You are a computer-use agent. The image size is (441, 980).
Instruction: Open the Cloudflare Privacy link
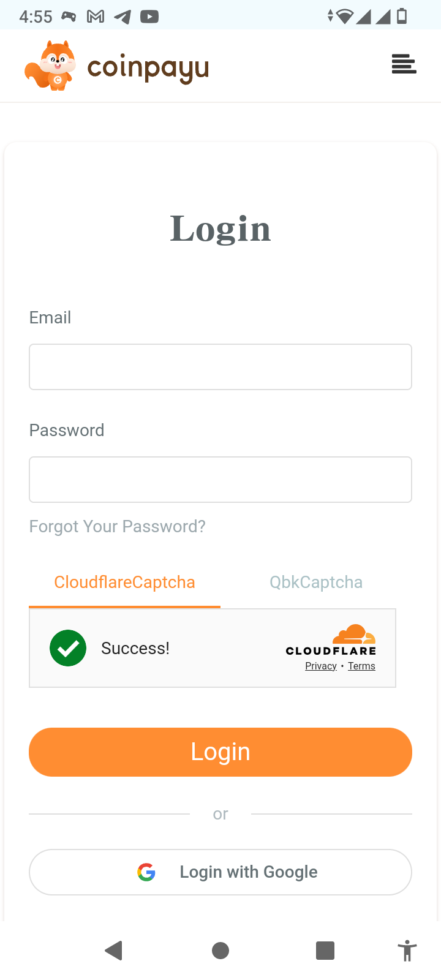click(321, 666)
